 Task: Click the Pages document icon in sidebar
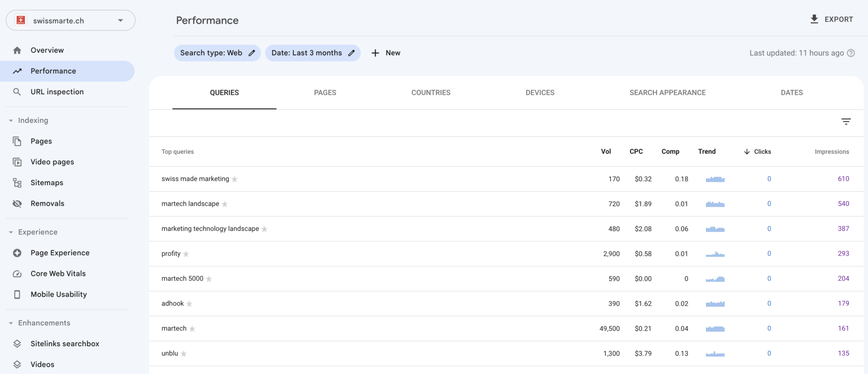pyautogui.click(x=17, y=141)
